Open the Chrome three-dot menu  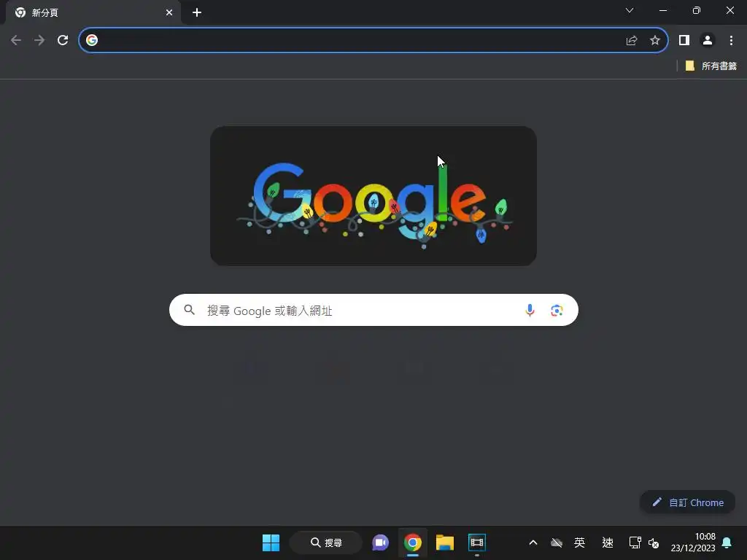pyautogui.click(x=731, y=41)
